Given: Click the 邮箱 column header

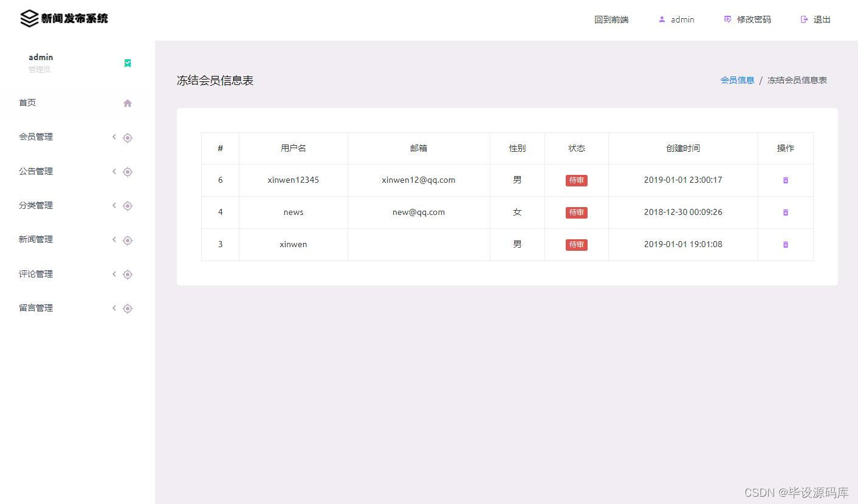Looking at the screenshot, I should click(419, 148).
